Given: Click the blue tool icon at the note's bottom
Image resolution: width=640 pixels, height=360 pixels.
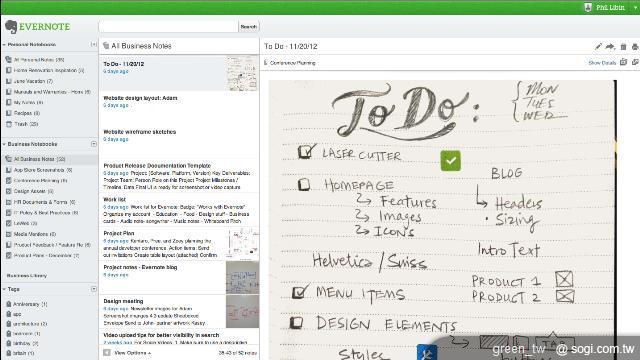Looking at the screenshot, I should click(427, 353).
